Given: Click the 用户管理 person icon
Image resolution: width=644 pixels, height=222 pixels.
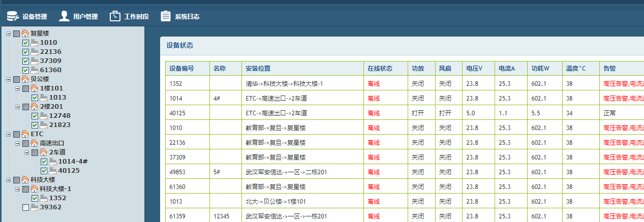Looking at the screenshot, I should click(x=64, y=16).
